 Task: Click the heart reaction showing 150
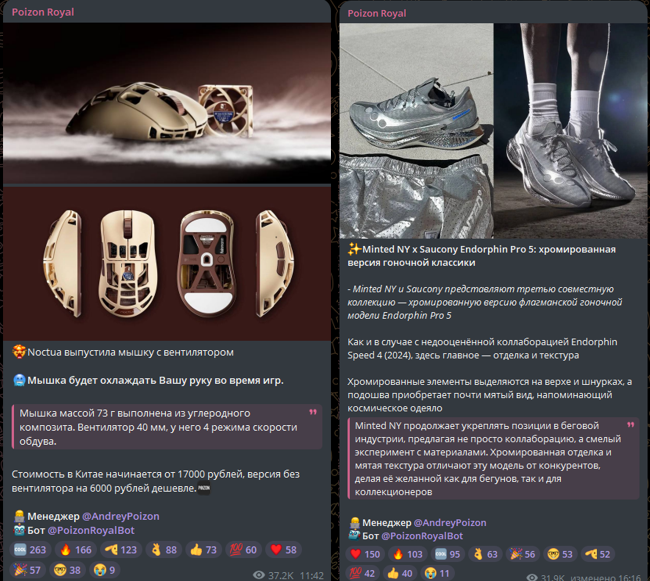click(x=365, y=554)
